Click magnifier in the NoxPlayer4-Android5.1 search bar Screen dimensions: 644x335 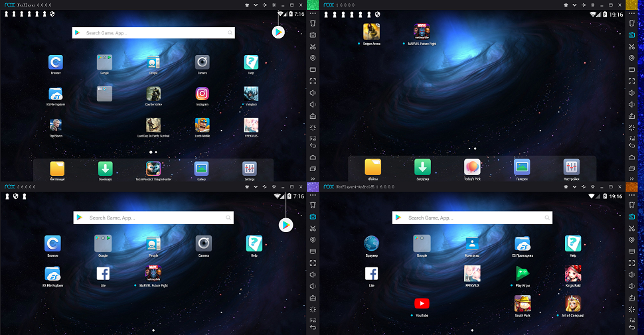[547, 218]
